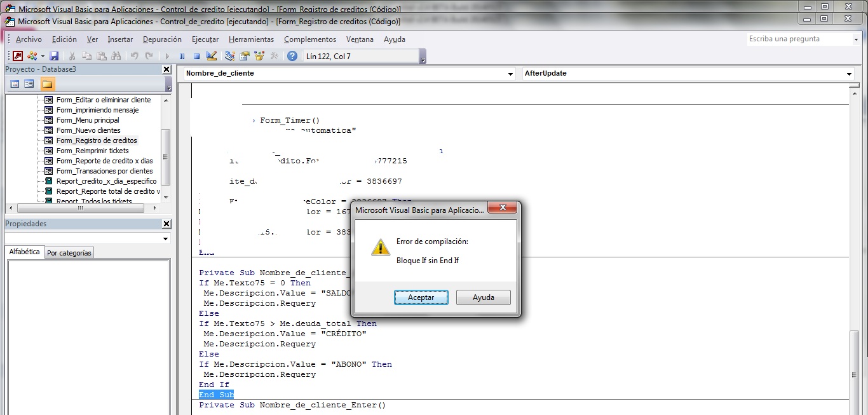Click the Lín 122, Col 7 position indicator
Screen dimensions: 868x415
(361, 57)
